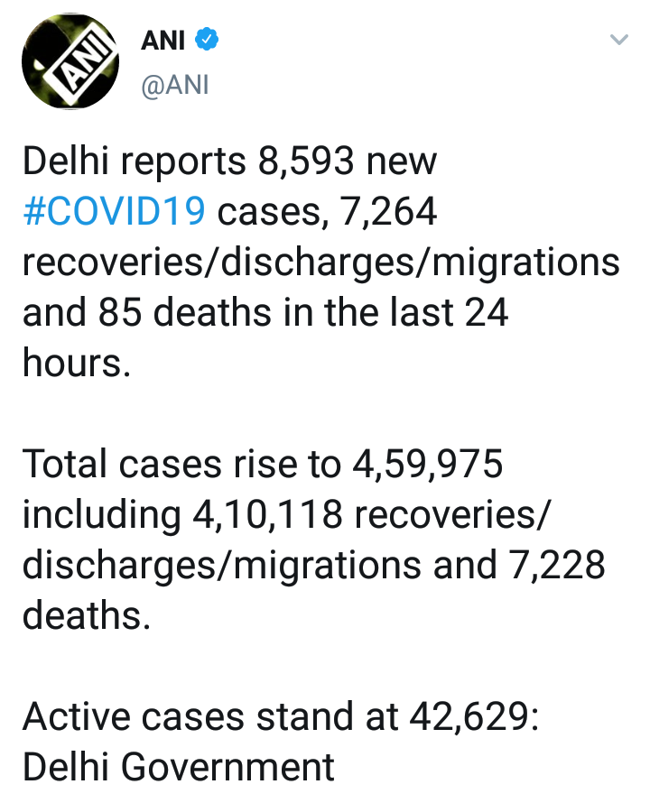Click the 'Delhi Government' attribution text
Viewport: 650px width, 812px height.
click(x=179, y=768)
